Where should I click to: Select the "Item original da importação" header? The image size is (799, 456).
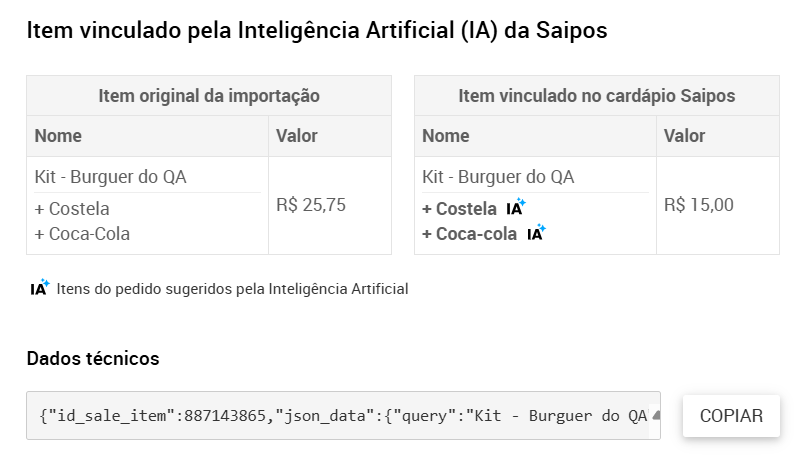click(209, 96)
